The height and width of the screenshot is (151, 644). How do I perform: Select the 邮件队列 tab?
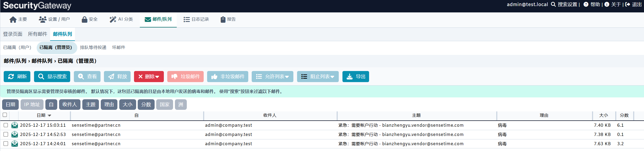coord(63,34)
